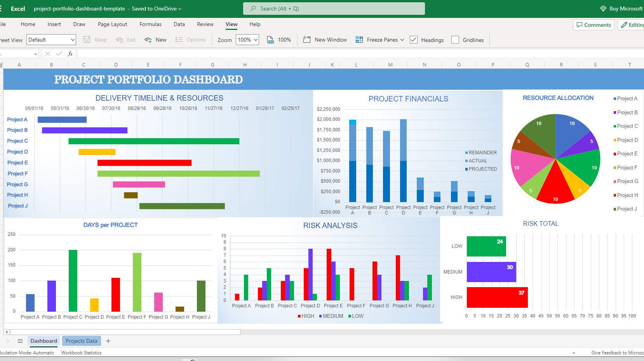Open the Formulas ribbon tab
Screen dimensions: 644x361
[150, 24]
